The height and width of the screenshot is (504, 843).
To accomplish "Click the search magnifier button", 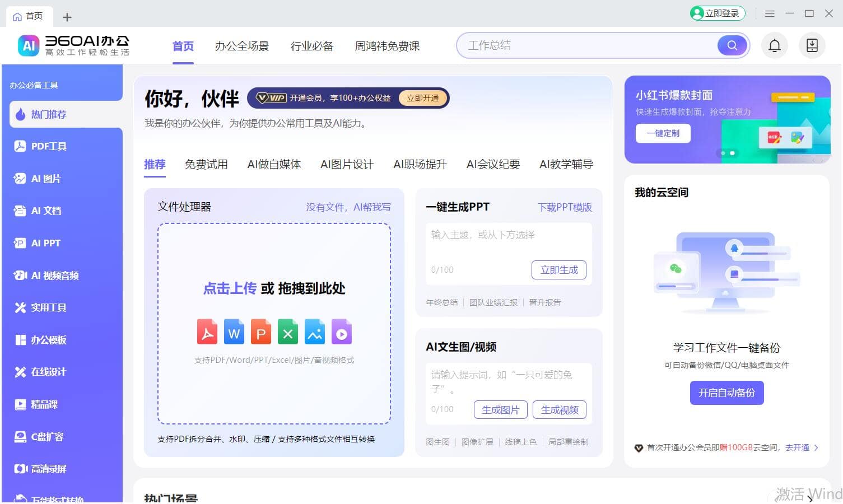I will [x=732, y=45].
